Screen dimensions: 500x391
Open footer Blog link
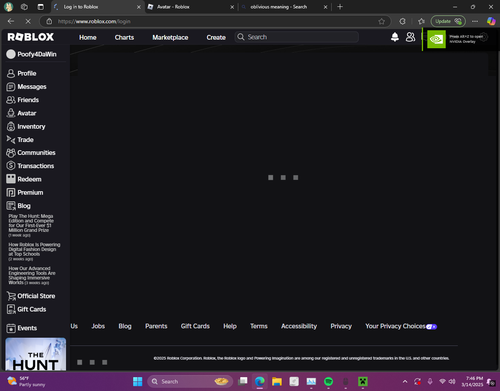click(125, 326)
